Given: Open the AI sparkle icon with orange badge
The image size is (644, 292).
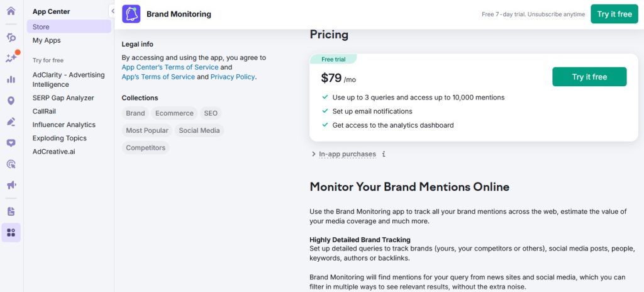Looking at the screenshot, I should click(11, 58).
